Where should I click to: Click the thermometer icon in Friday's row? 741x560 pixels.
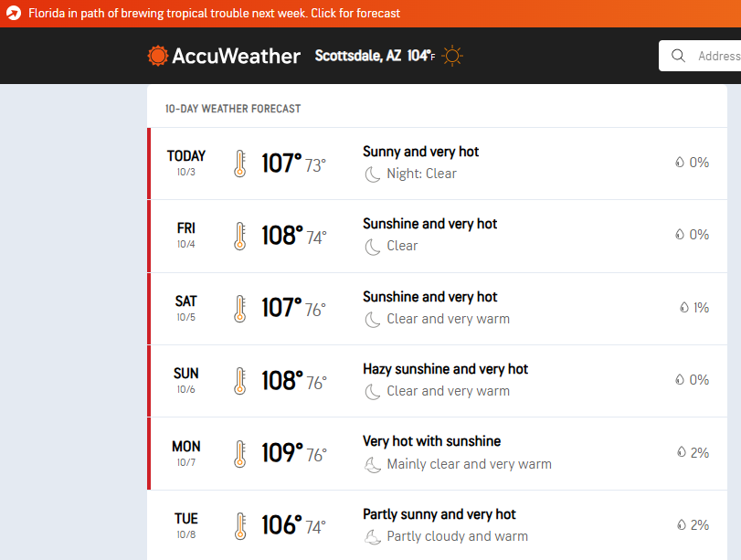[x=239, y=236]
